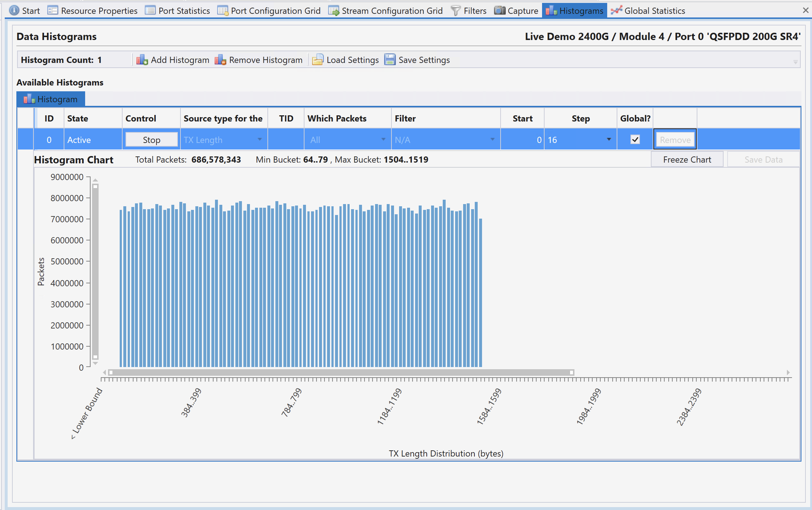Switch to the Filters tab

469,11
